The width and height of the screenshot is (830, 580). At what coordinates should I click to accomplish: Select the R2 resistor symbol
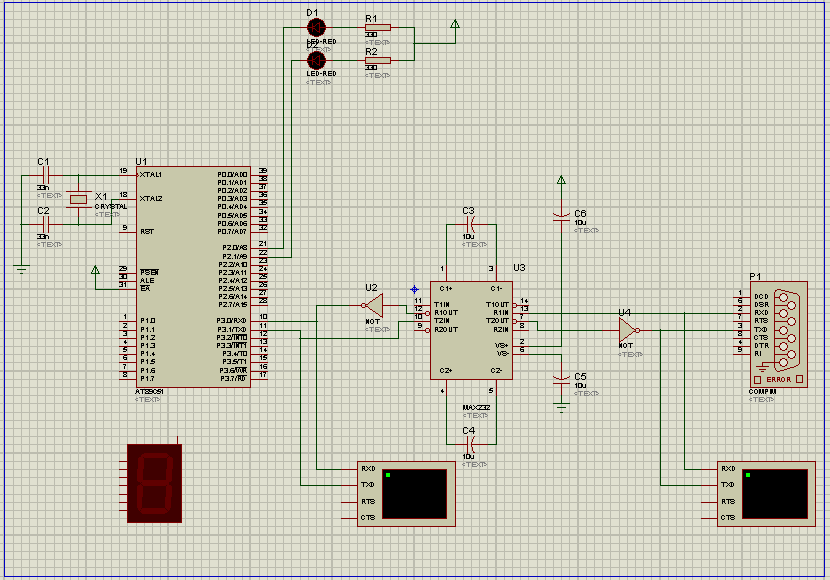click(x=377, y=60)
